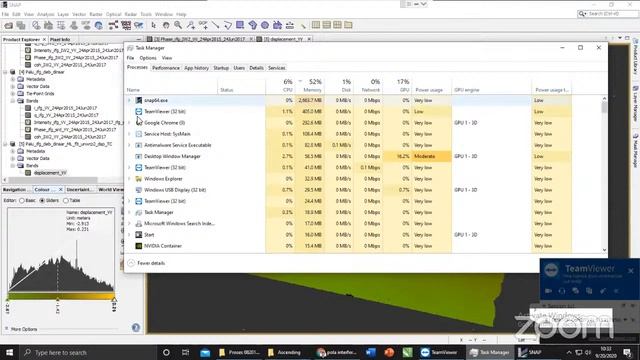Select the displacement_VV band in tree
Image resolution: width=640 pixels, height=360 pixels.
point(50,173)
